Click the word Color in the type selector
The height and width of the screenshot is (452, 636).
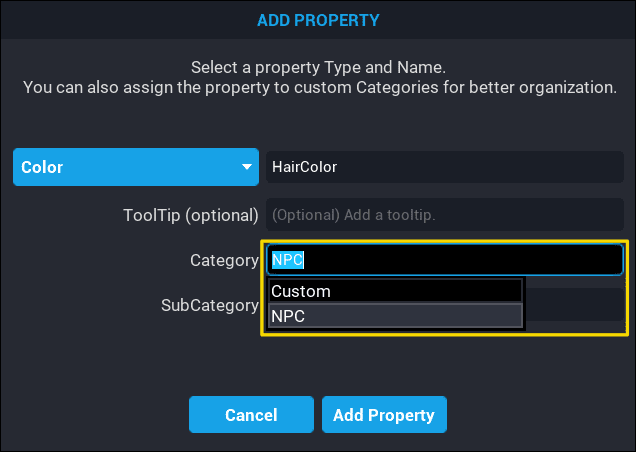point(42,167)
